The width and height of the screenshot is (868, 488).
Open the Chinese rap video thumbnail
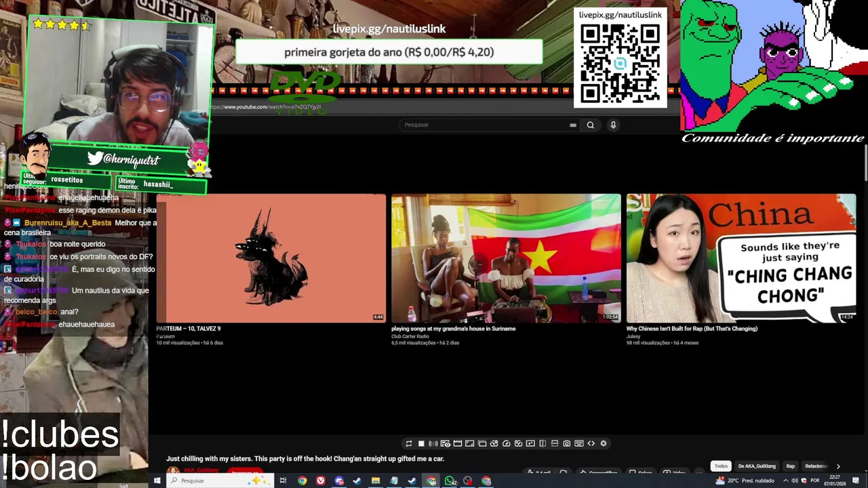click(741, 258)
